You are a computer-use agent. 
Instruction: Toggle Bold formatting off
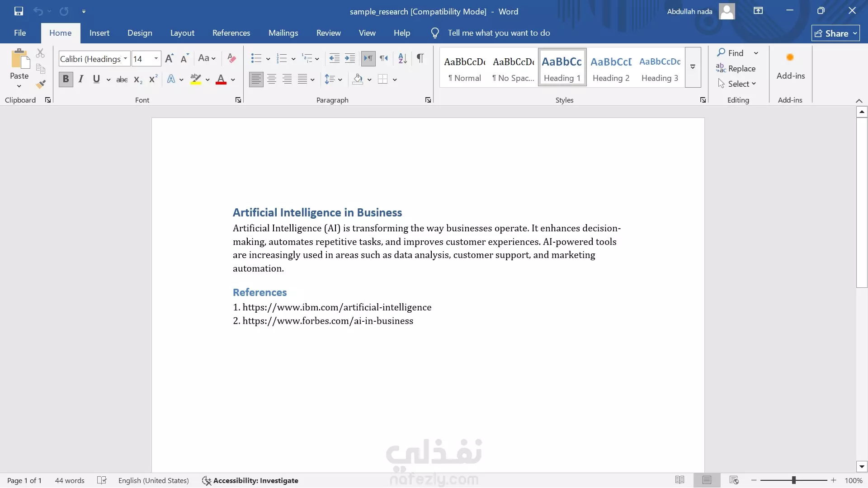66,80
